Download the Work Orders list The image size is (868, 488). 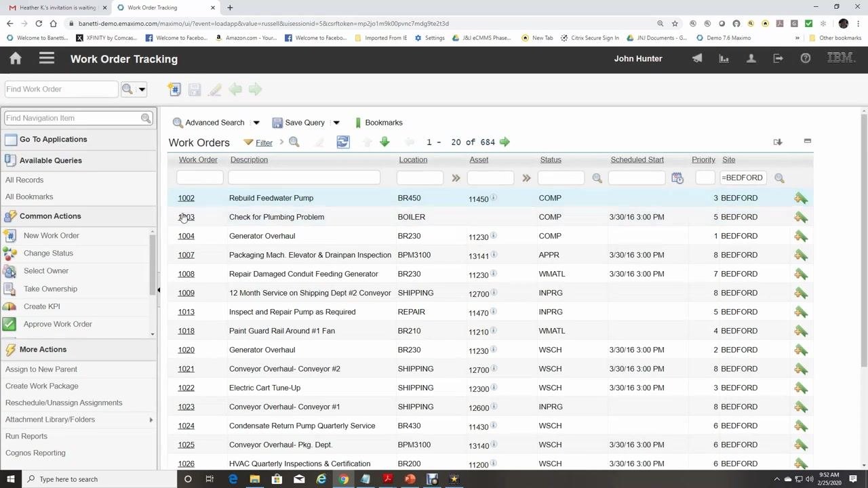pos(778,142)
